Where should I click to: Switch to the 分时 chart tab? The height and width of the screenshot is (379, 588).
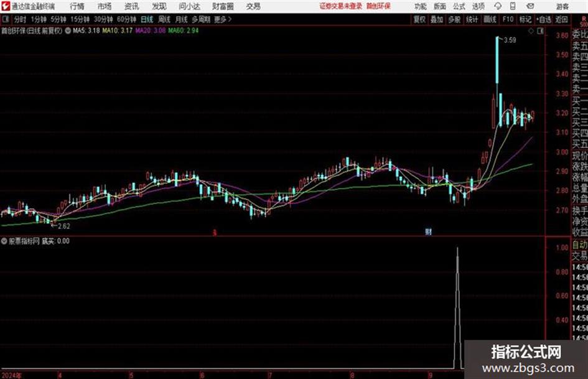tap(21, 19)
